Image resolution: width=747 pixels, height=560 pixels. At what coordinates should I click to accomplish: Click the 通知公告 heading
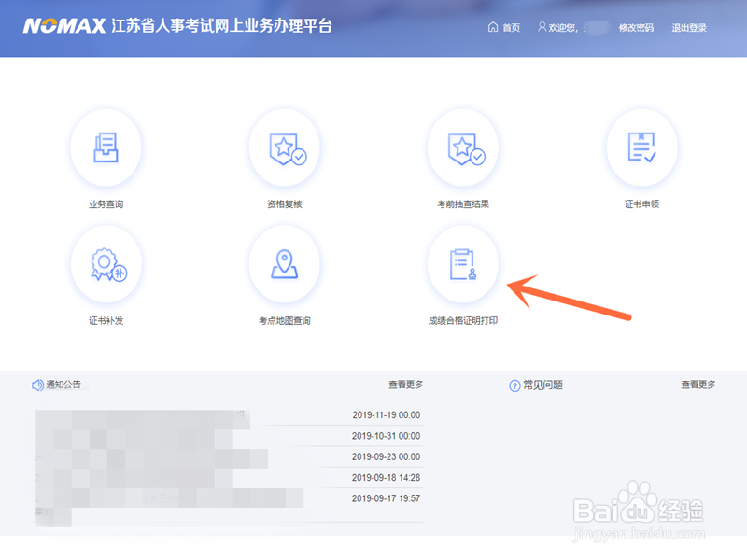(63, 385)
